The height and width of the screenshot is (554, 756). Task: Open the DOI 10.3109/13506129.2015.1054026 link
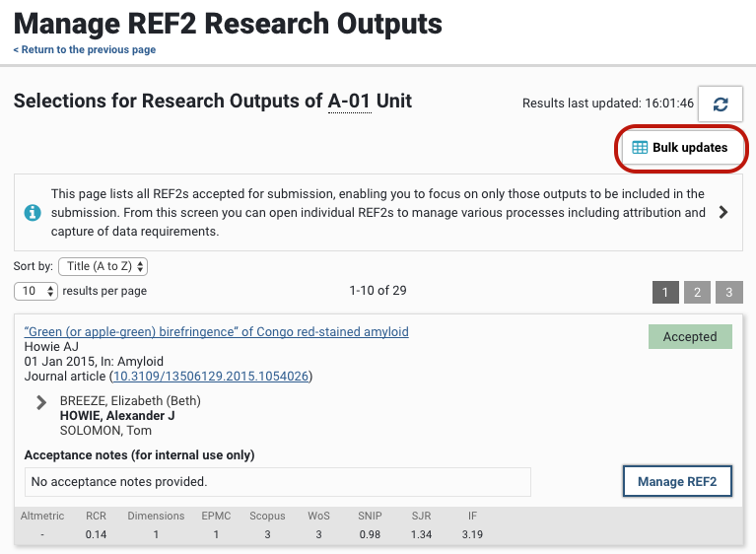pyautogui.click(x=211, y=377)
